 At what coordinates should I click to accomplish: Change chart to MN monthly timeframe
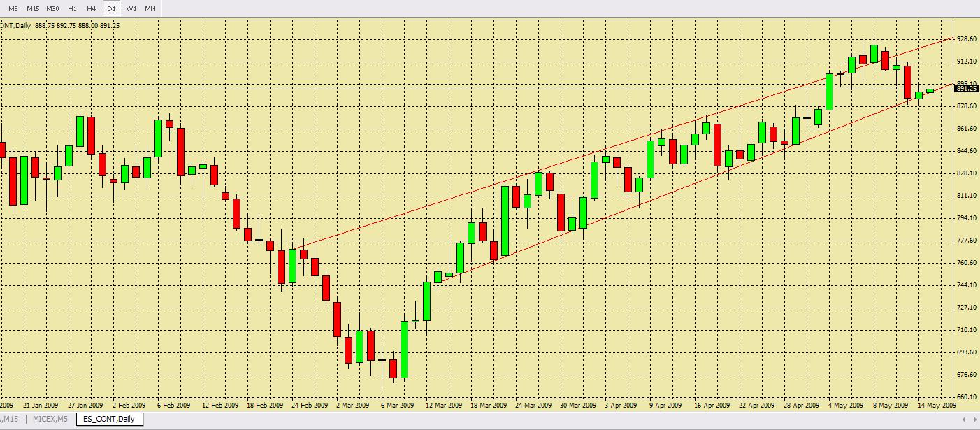[150, 8]
